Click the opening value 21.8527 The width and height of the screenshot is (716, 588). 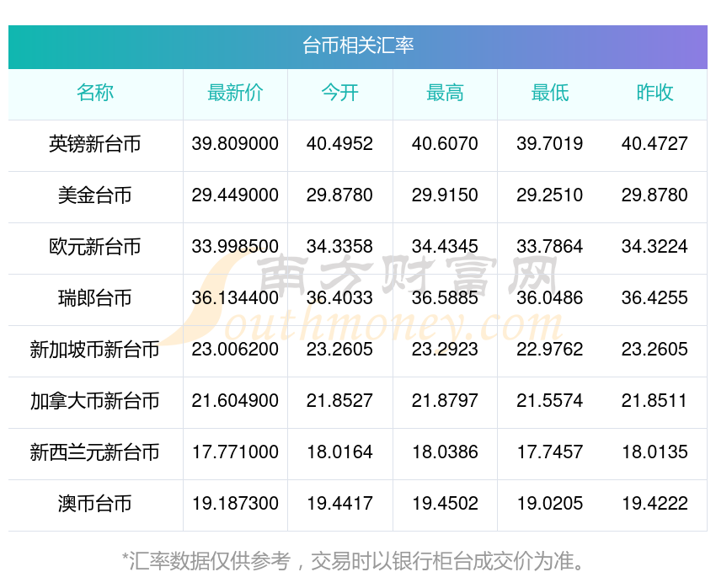coord(339,401)
